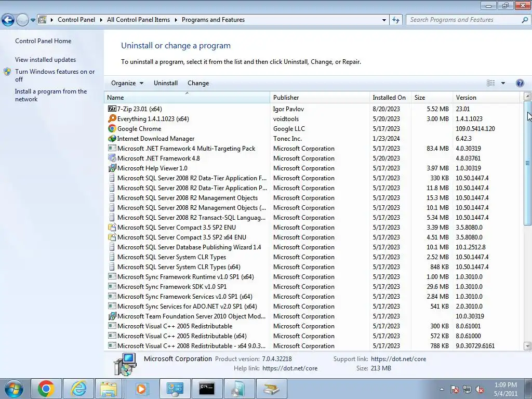Select Microsoft Sync Framework SDK v1.0 SP1
532x399 pixels.
[312, 287]
